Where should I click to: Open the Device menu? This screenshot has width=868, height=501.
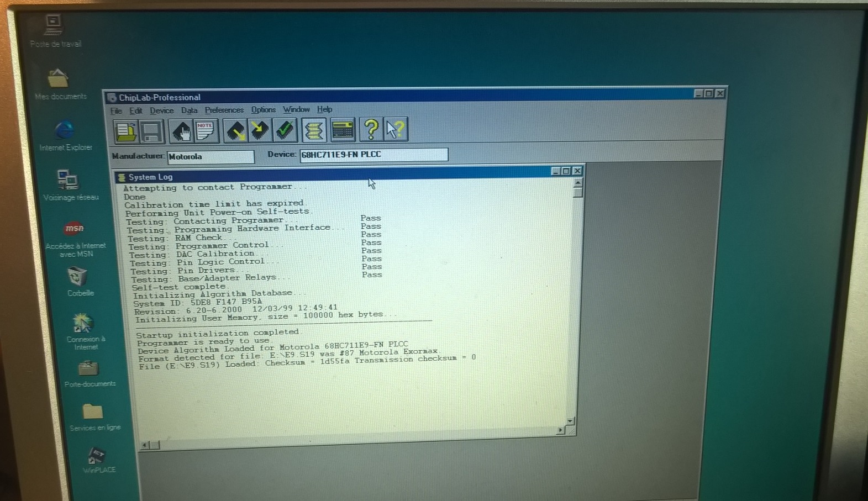tap(161, 110)
